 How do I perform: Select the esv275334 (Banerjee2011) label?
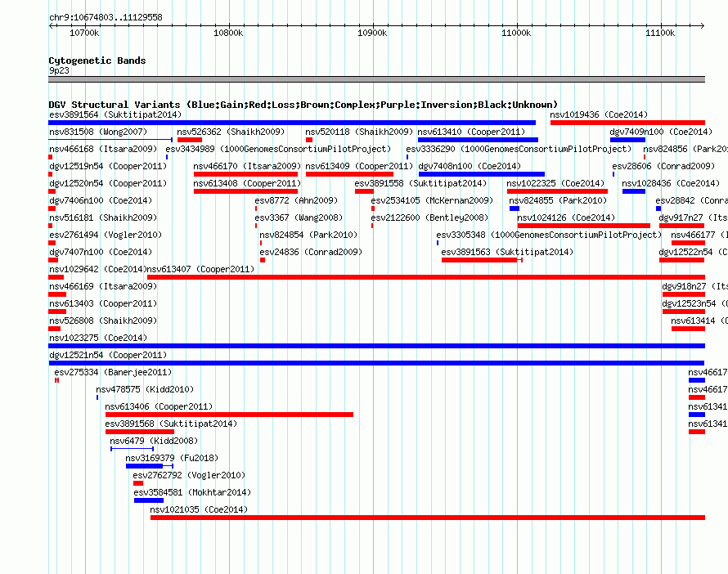[113, 372]
